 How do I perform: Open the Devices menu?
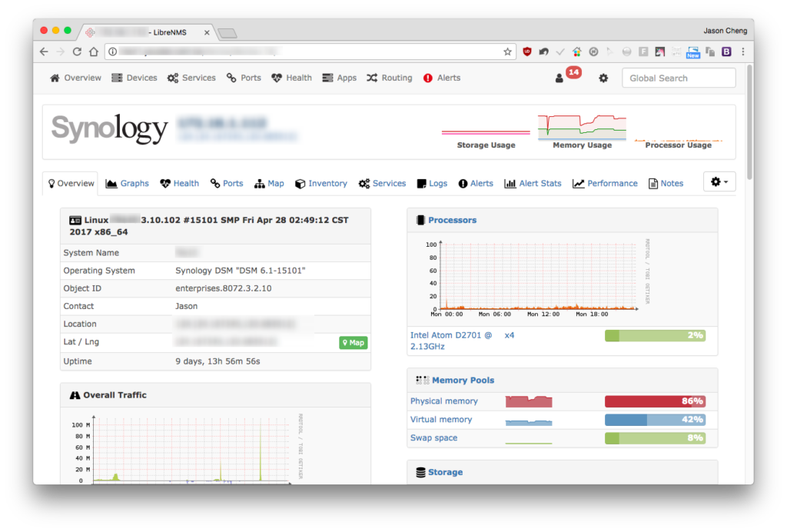[x=134, y=78]
